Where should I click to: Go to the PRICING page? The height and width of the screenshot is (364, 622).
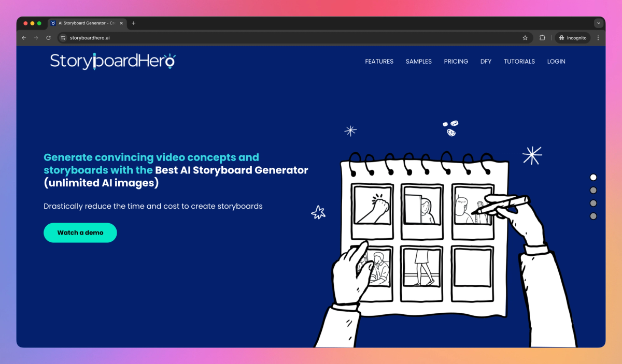coord(456,62)
